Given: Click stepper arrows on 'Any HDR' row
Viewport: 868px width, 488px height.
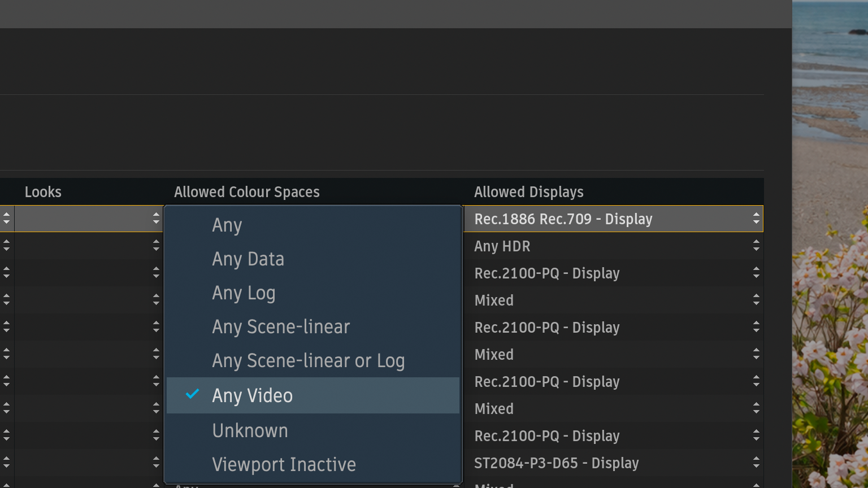Looking at the screenshot, I should pos(756,246).
